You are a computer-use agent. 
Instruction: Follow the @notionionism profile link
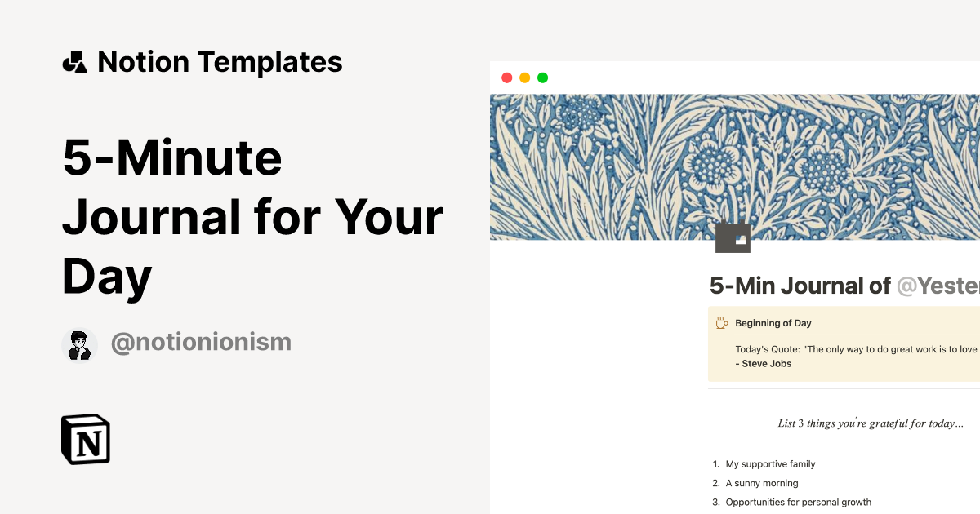pos(201,342)
